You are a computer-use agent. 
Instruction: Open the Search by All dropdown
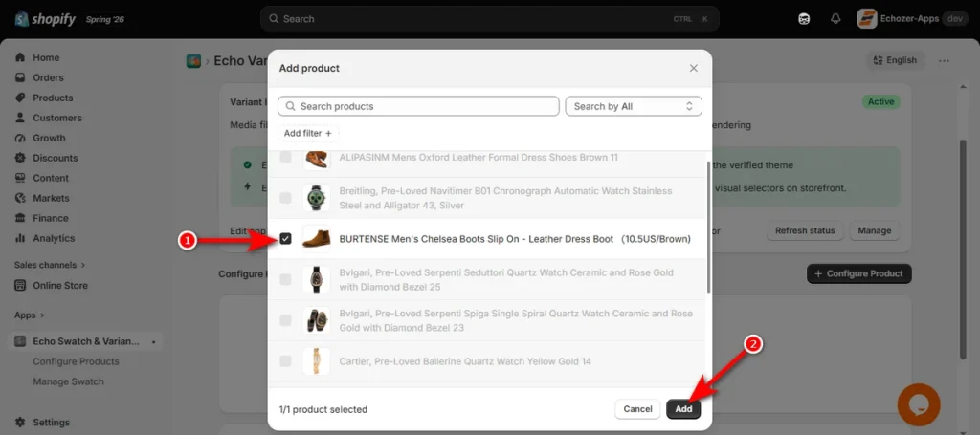click(x=634, y=106)
